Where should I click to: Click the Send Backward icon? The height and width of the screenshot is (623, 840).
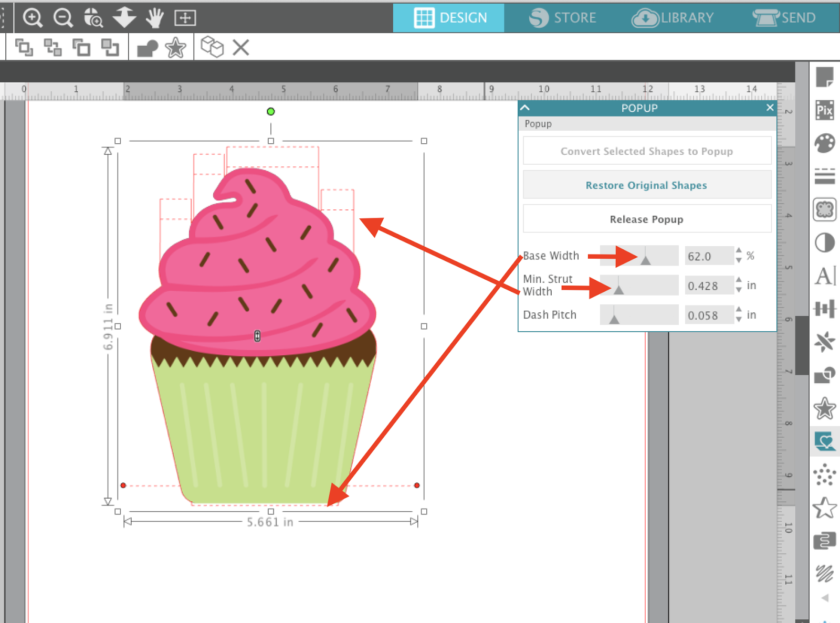pos(110,48)
